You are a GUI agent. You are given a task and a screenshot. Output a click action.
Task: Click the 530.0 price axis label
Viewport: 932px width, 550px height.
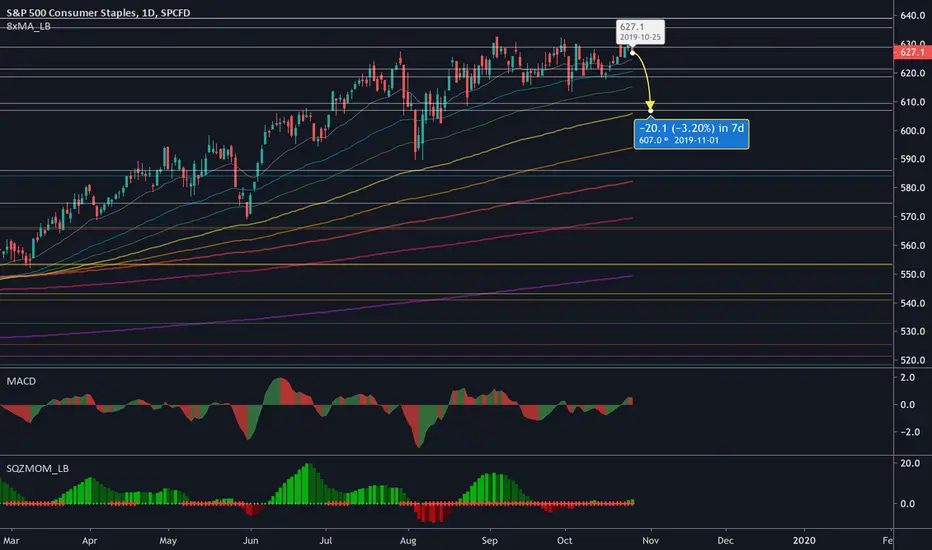(912, 332)
